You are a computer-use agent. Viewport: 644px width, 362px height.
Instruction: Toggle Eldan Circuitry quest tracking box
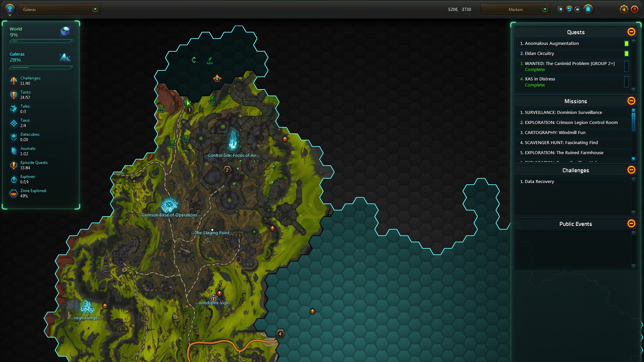click(626, 54)
